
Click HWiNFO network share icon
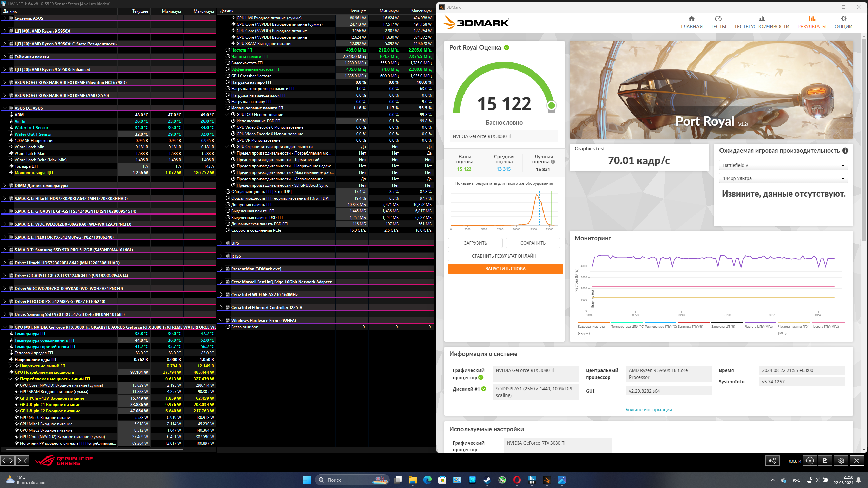(x=772, y=461)
